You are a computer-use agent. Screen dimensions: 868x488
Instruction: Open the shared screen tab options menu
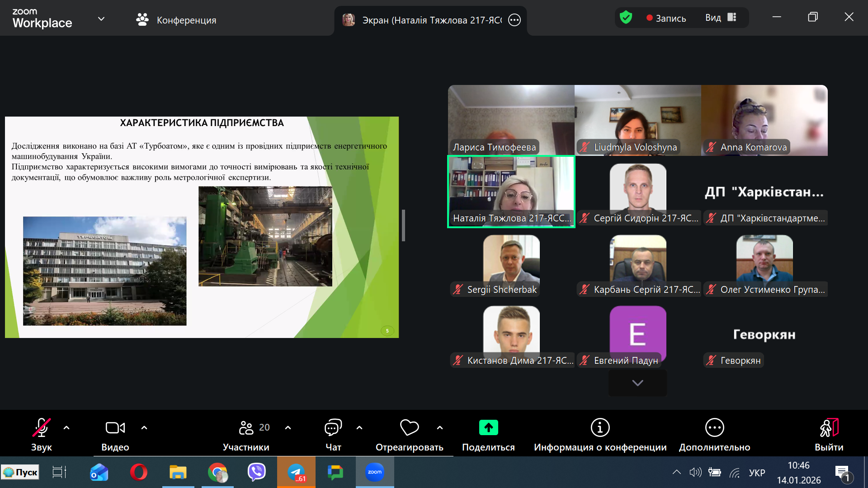(514, 20)
